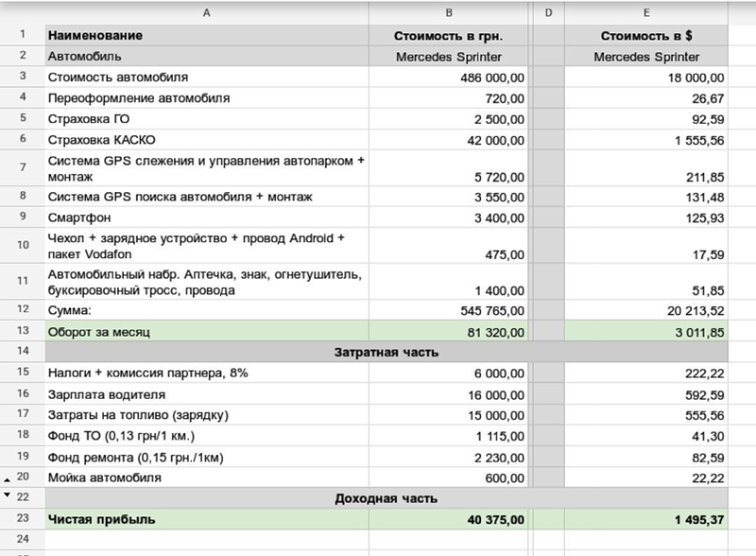Select the value 2 500,00
The image size is (756, 556).
point(449,119)
